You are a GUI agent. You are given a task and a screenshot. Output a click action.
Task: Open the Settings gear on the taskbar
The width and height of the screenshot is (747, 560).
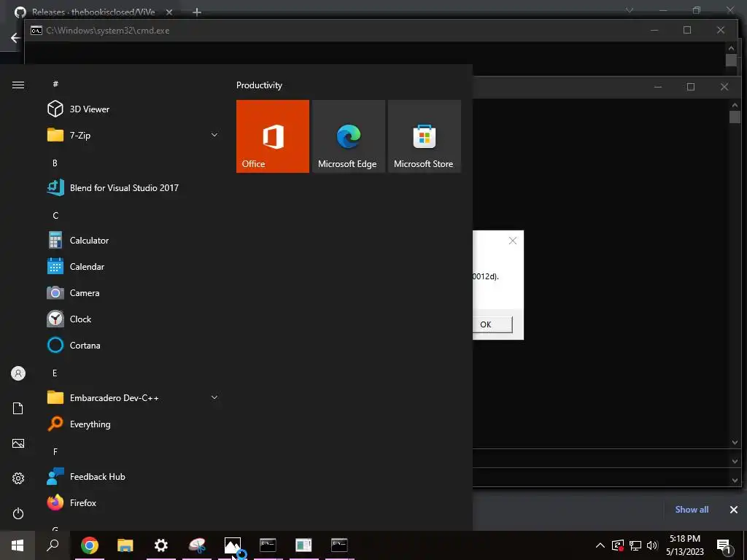coord(161,545)
